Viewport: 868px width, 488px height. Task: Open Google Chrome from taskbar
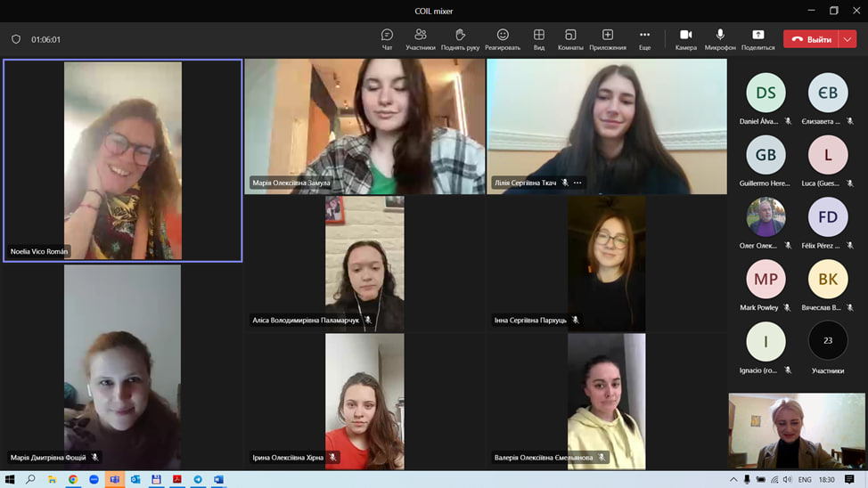pos(73,479)
